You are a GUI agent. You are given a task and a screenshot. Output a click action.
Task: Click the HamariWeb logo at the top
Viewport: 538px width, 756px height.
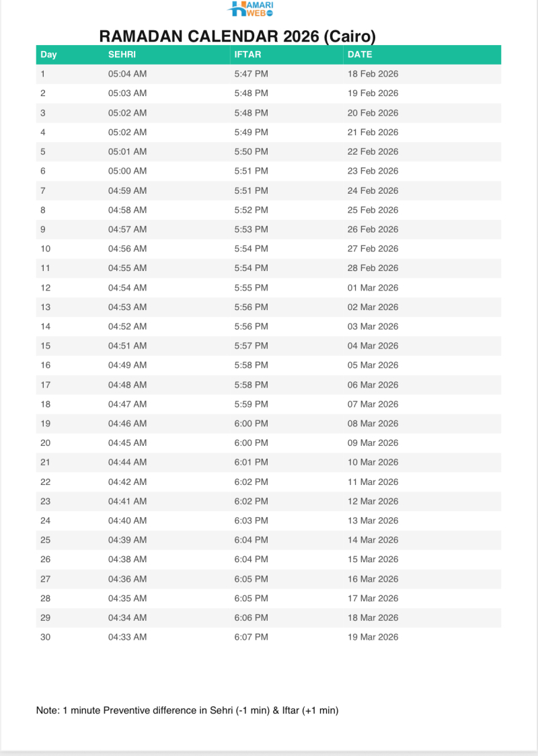[252, 9]
